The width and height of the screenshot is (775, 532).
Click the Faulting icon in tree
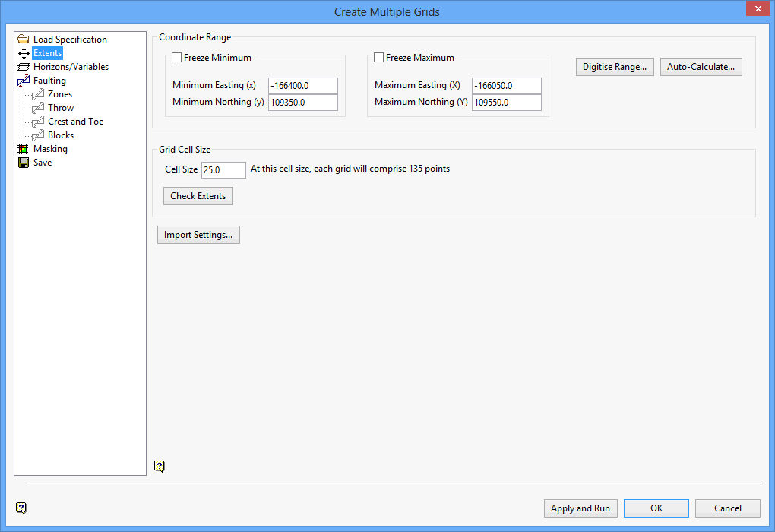click(x=24, y=81)
